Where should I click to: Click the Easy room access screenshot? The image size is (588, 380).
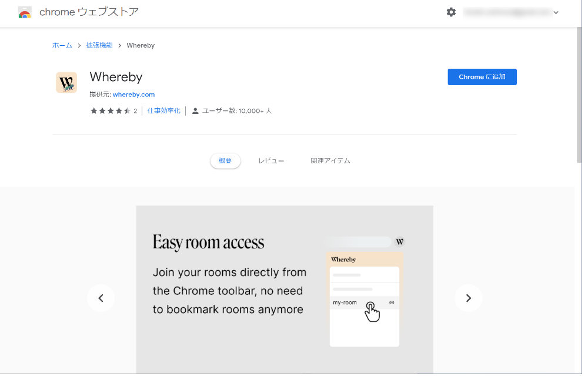pos(285,290)
